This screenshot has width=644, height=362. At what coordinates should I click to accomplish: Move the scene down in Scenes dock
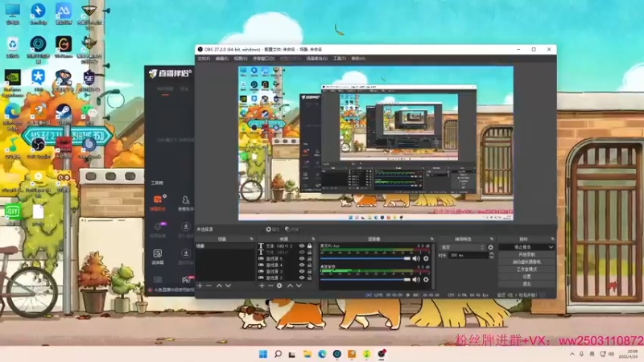point(228,286)
